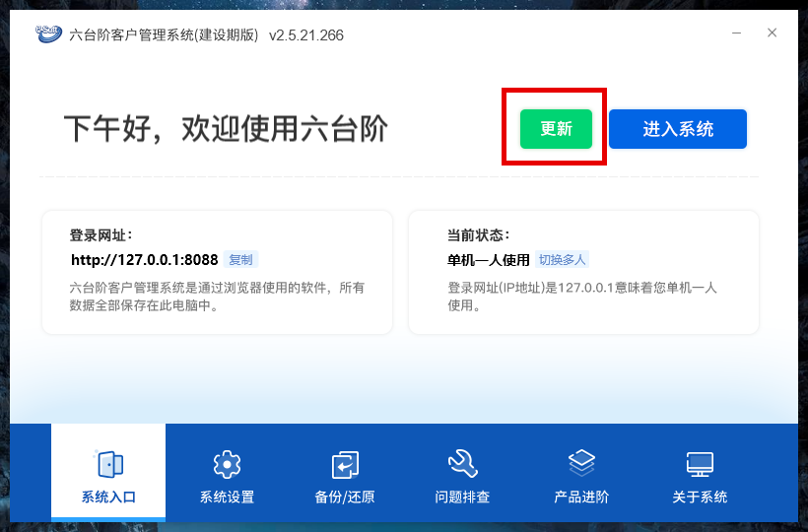Open the 备份/还原 backup icon
Viewport: 808px width, 532px height.
[x=345, y=464]
